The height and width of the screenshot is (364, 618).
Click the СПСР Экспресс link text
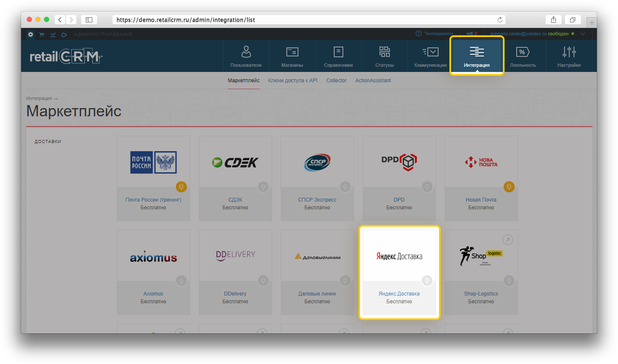click(317, 200)
